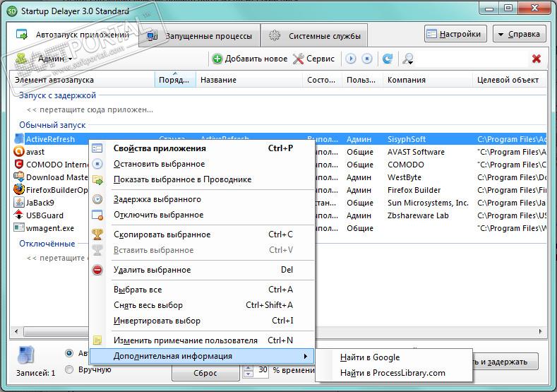This screenshot has height=392, width=557.
Task: Sort by the Поряд... column header
Action: [175, 80]
